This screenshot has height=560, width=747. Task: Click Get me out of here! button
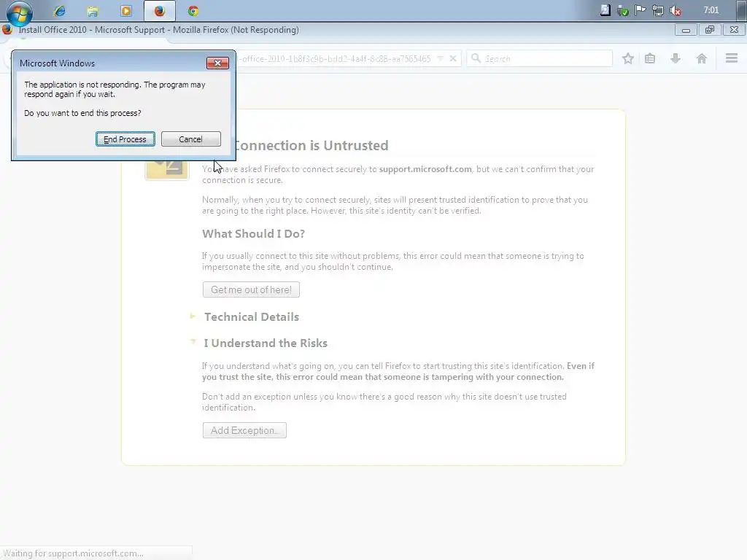pyautogui.click(x=251, y=289)
